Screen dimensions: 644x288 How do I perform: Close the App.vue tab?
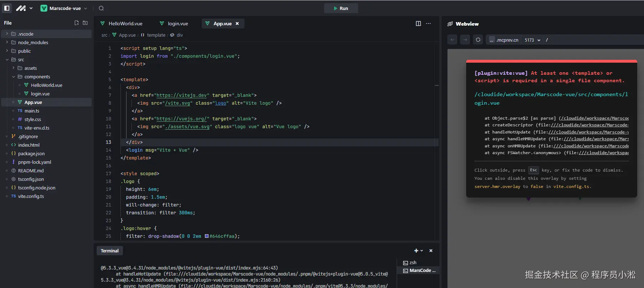(x=237, y=23)
